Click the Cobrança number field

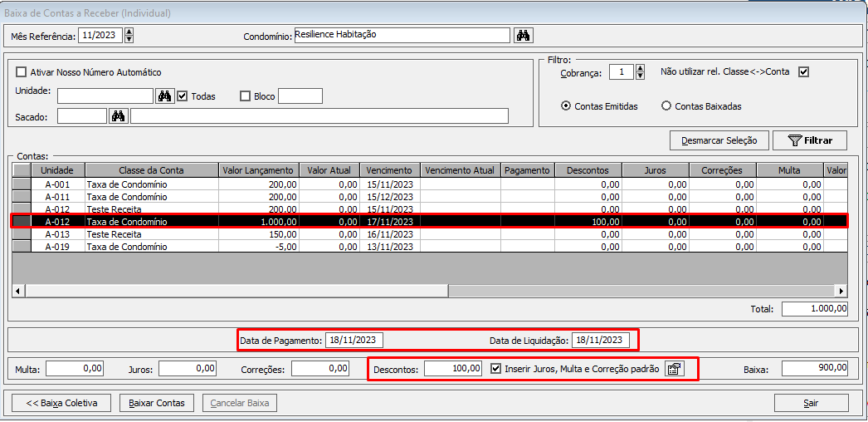click(x=621, y=72)
